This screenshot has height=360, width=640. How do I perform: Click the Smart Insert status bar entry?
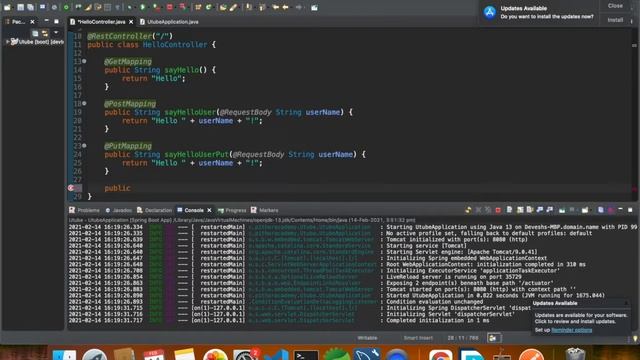click(418, 338)
